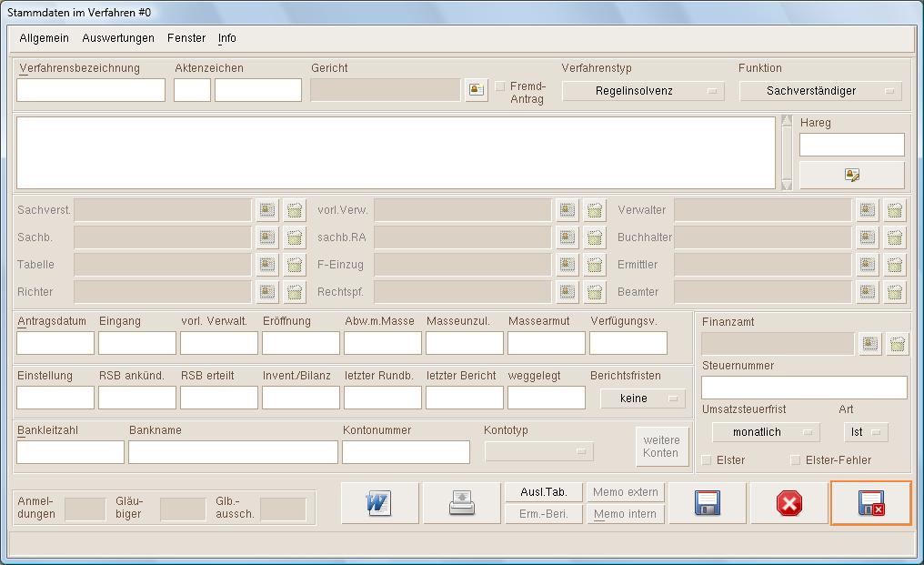This screenshot has height=565, width=924.
Task: Click the Eröffnung date field
Action: coord(300,343)
